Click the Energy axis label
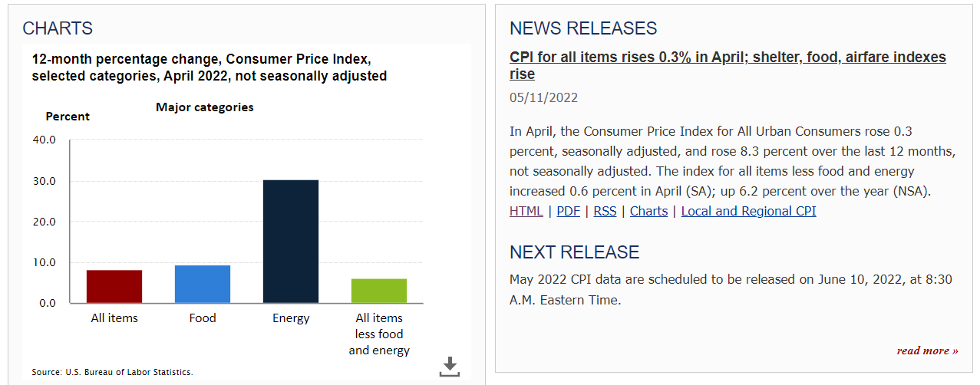The height and width of the screenshot is (385, 980). point(291,318)
